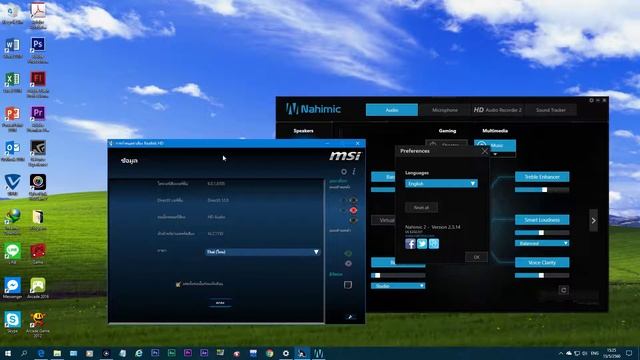Open Microsoft Edge from the taskbar

click(41, 353)
